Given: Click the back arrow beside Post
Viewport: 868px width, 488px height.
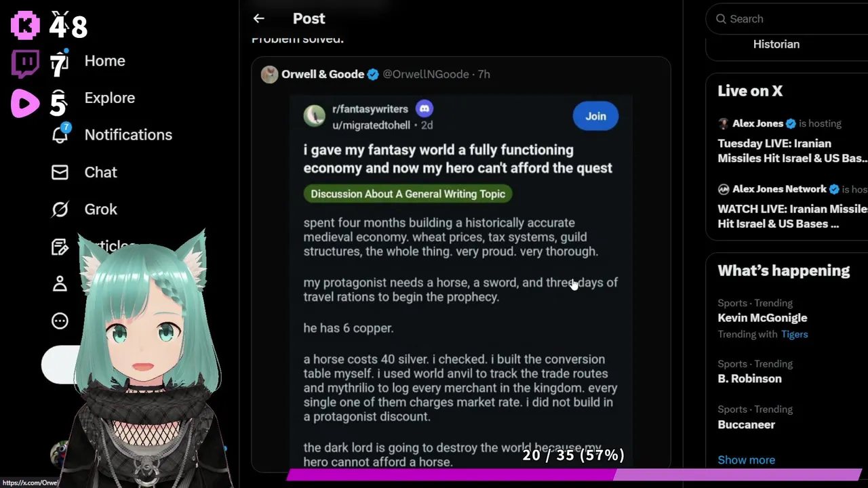Looking at the screenshot, I should tap(258, 19).
